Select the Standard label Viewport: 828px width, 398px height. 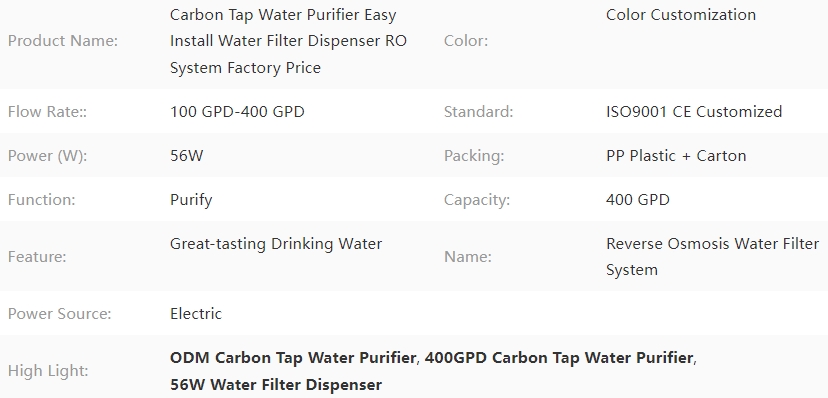click(x=478, y=112)
